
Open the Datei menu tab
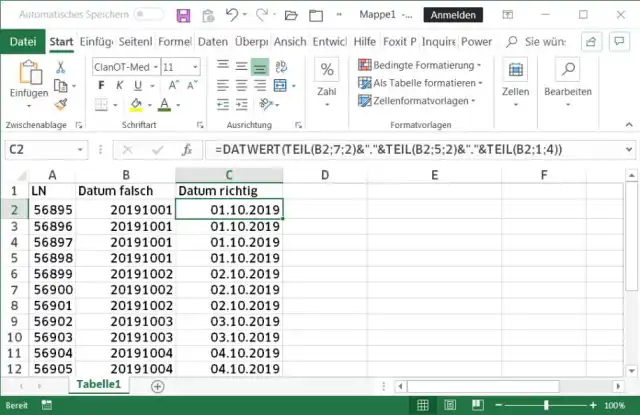point(23,41)
